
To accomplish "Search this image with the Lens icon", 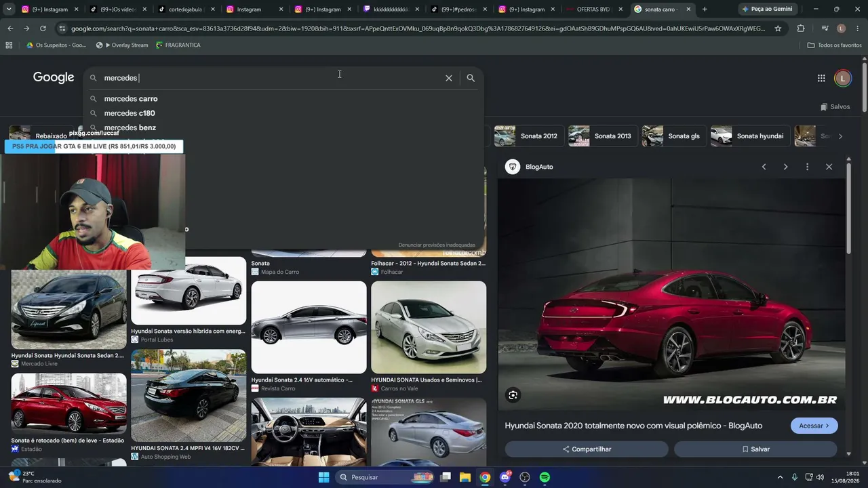I will (513, 395).
